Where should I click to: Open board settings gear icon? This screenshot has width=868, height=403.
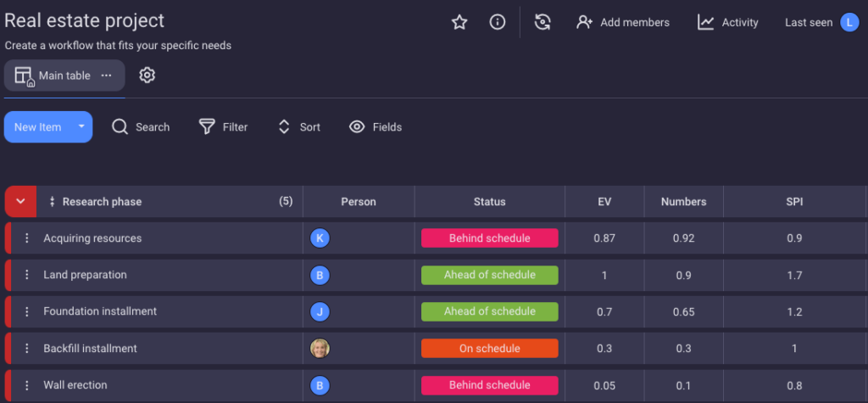147,76
